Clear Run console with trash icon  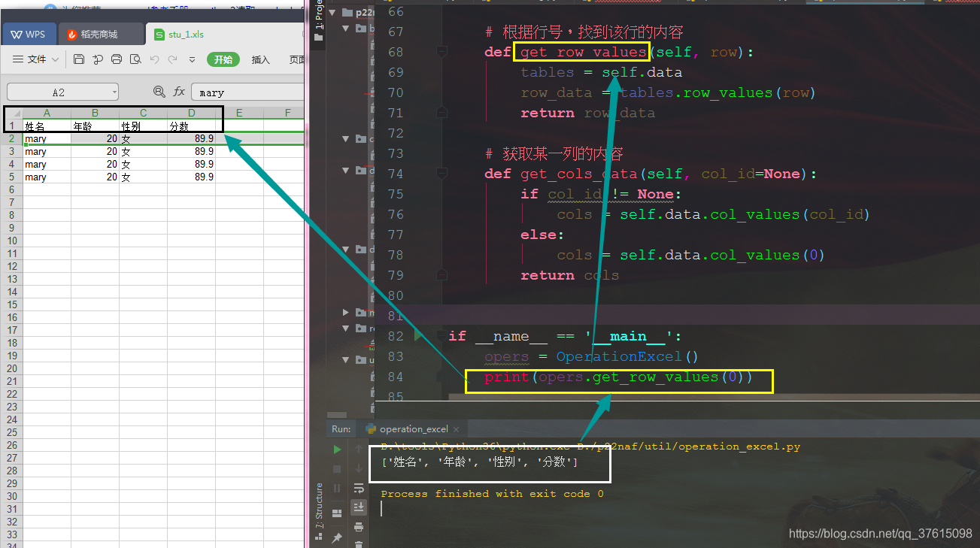click(x=359, y=543)
